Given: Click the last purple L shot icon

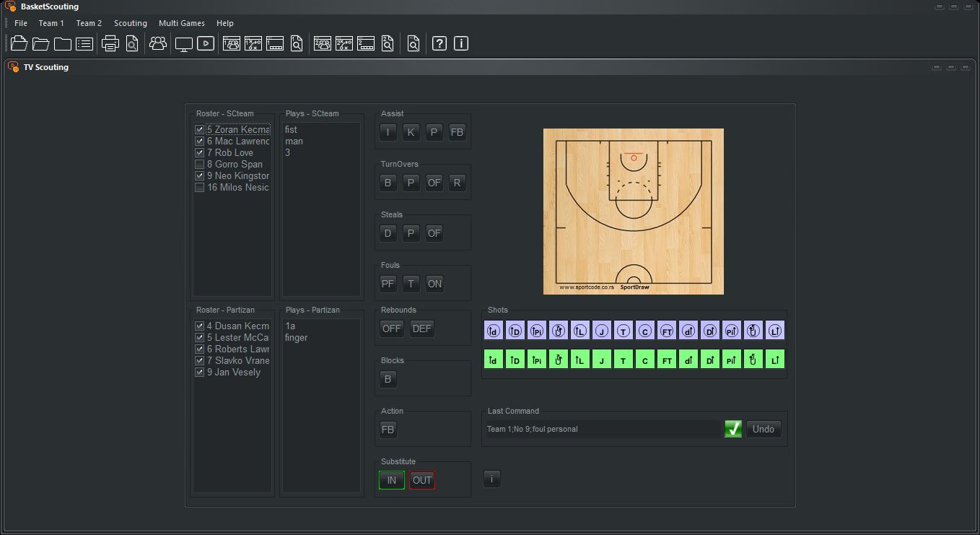Looking at the screenshot, I should coord(775,331).
